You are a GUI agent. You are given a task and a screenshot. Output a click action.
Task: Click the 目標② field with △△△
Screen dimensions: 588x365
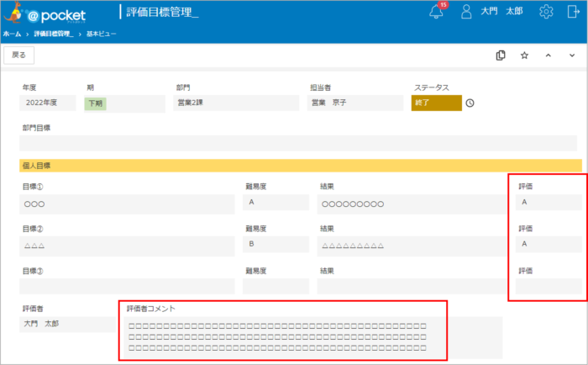tap(127, 246)
